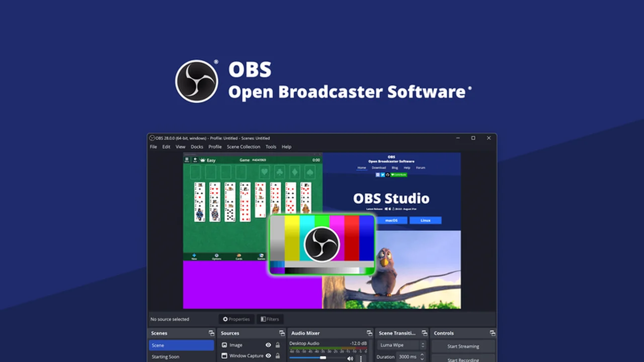The height and width of the screenshot is (362, 644).
Task: Open the Tools menu
Action: tap(271, 147)
